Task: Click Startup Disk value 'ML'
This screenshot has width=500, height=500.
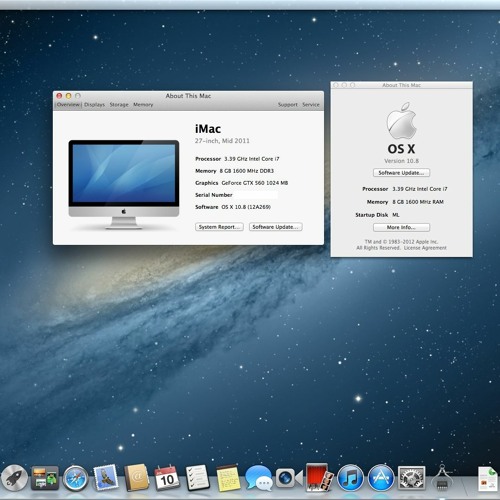Action: [x=396, y=215]
